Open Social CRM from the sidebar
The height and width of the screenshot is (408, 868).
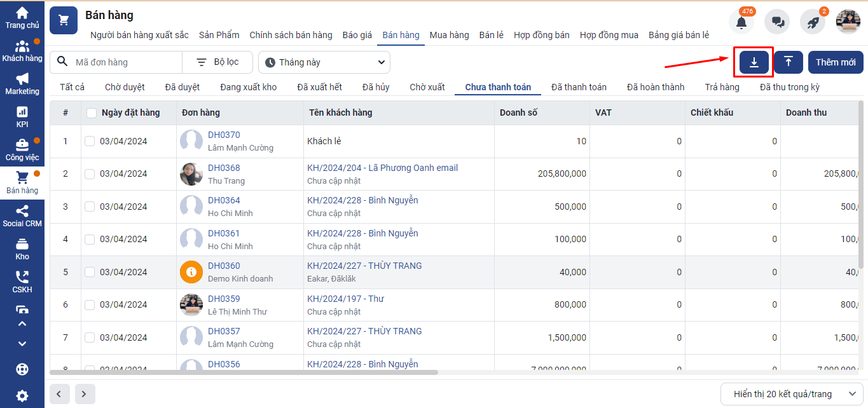click(22, 216)
